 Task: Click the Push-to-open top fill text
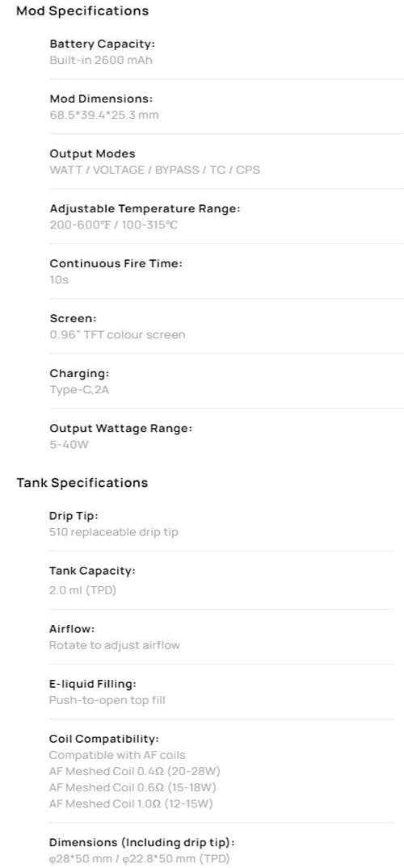coord(107,700)
